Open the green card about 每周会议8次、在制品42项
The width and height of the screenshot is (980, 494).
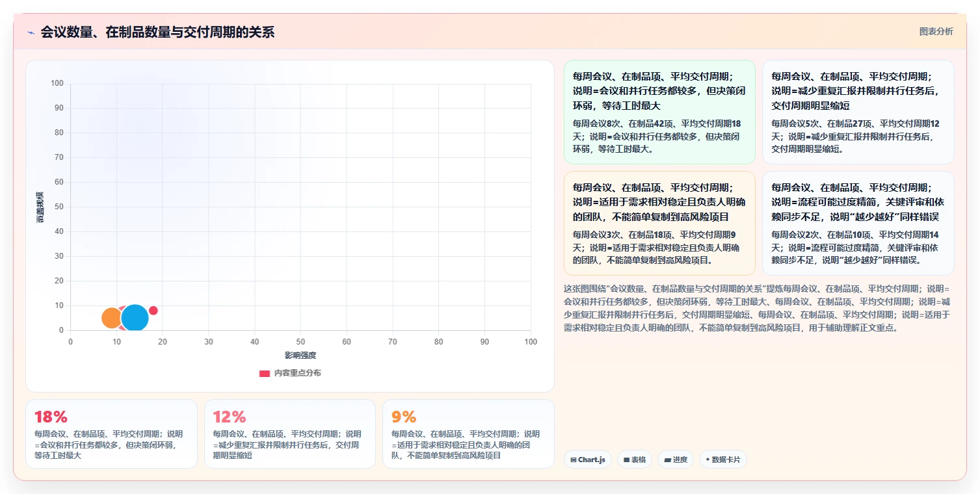659,112
